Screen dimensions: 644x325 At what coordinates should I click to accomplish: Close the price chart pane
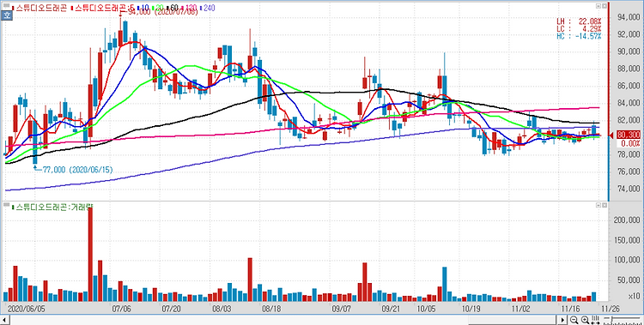pos(604,6)
